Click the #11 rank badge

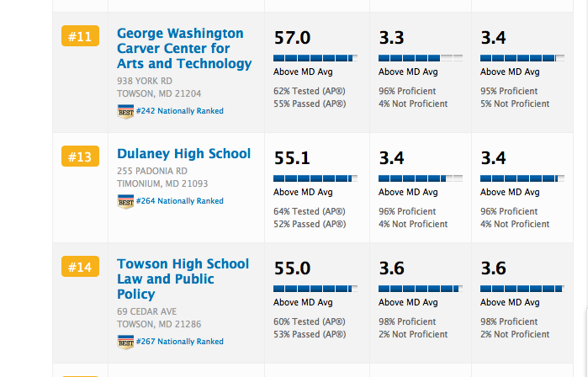[81, 36]
